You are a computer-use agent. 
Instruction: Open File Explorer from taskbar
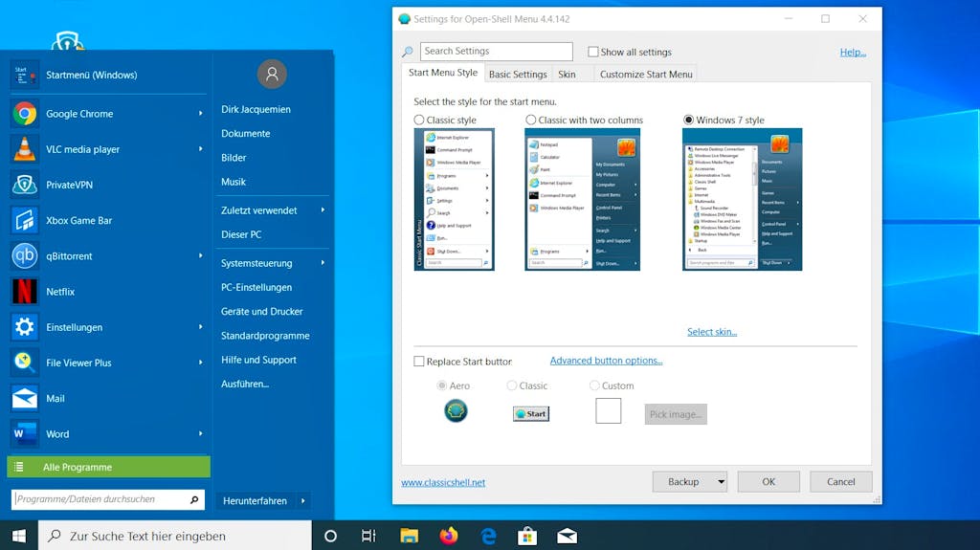(x=410, y=536)
